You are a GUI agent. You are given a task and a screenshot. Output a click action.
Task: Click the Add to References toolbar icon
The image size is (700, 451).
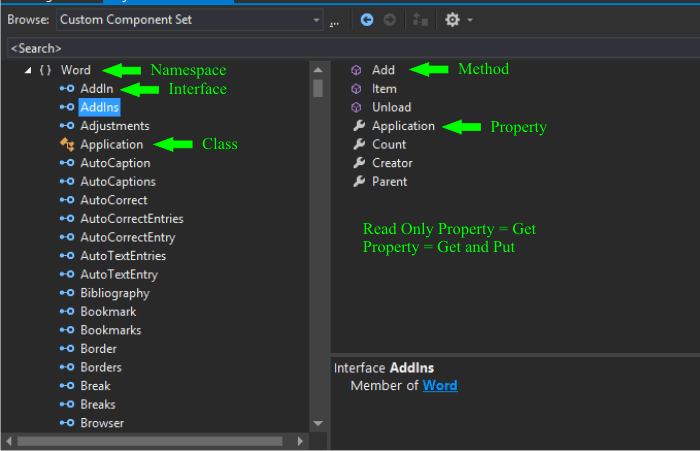420,20
